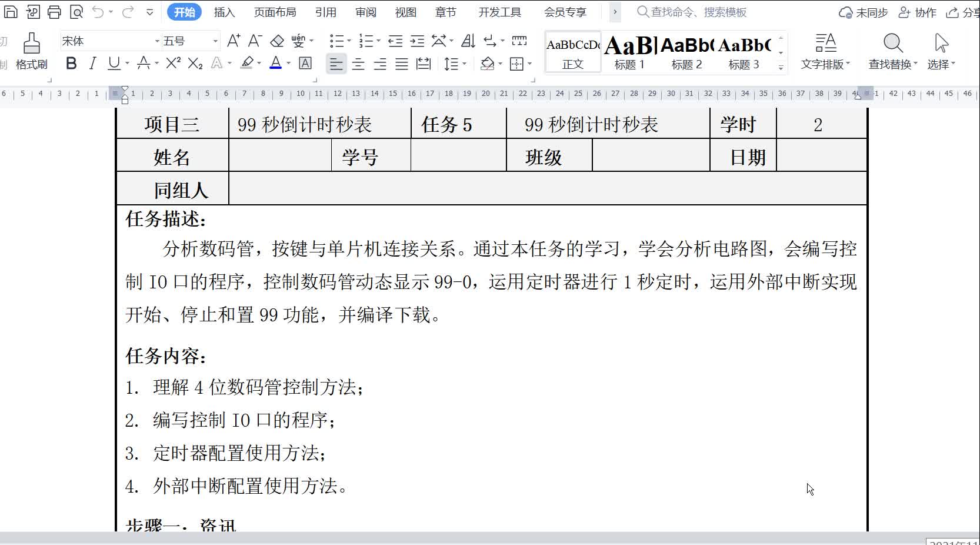Switch to the 开始 tab

[x=184, y=12]
